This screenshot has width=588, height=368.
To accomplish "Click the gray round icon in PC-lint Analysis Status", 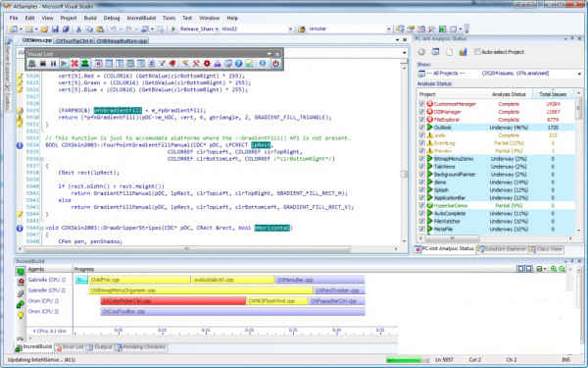I will pos(421,52).
